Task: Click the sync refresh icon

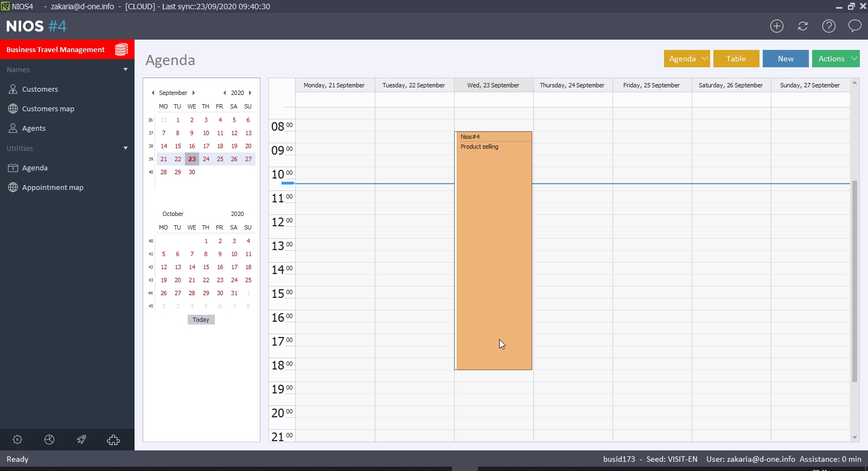Action: point(803,26)
